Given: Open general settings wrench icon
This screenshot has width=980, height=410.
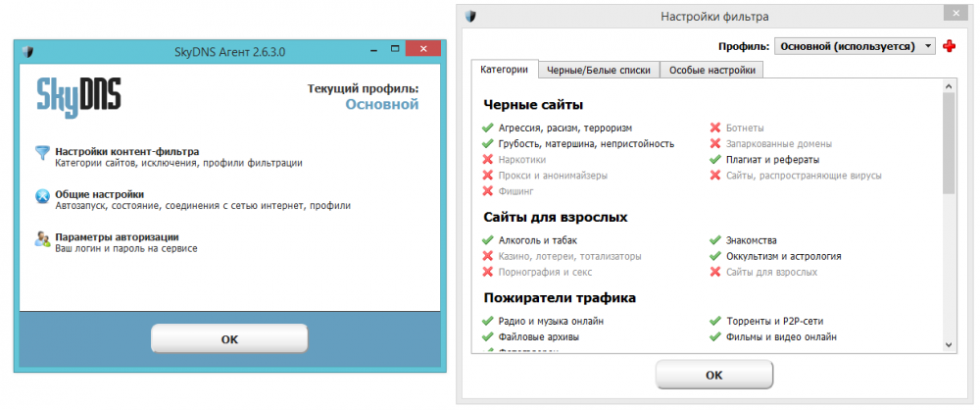Looking at the screenshot, I should pyautogui.click(x=42, y=197).
